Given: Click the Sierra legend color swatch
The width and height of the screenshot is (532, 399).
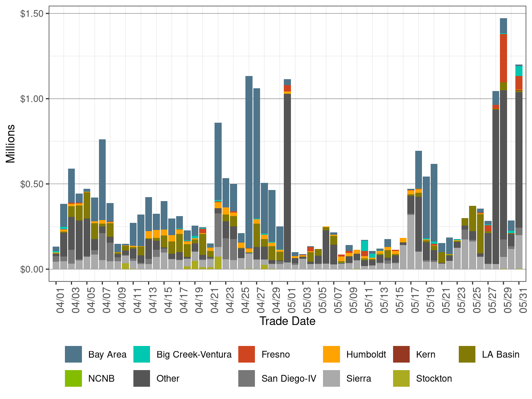Looking at the screenshot, I should [x=331, y=378].
